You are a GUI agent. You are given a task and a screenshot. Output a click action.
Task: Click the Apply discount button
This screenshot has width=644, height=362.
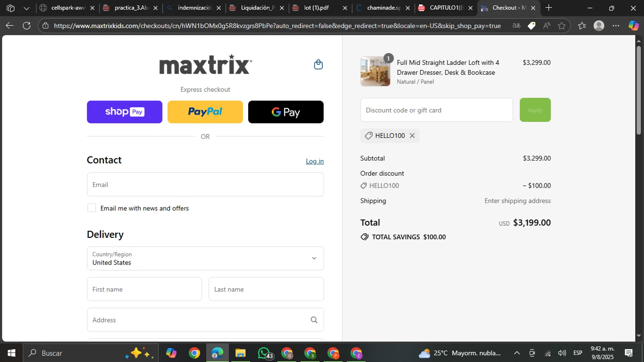point(535,110)
